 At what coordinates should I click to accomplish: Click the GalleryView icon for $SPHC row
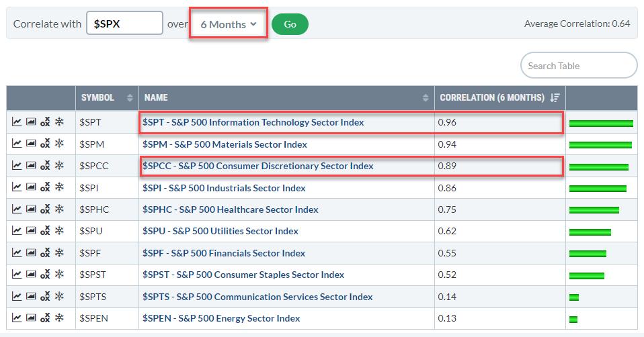click(x=31, y=209)
